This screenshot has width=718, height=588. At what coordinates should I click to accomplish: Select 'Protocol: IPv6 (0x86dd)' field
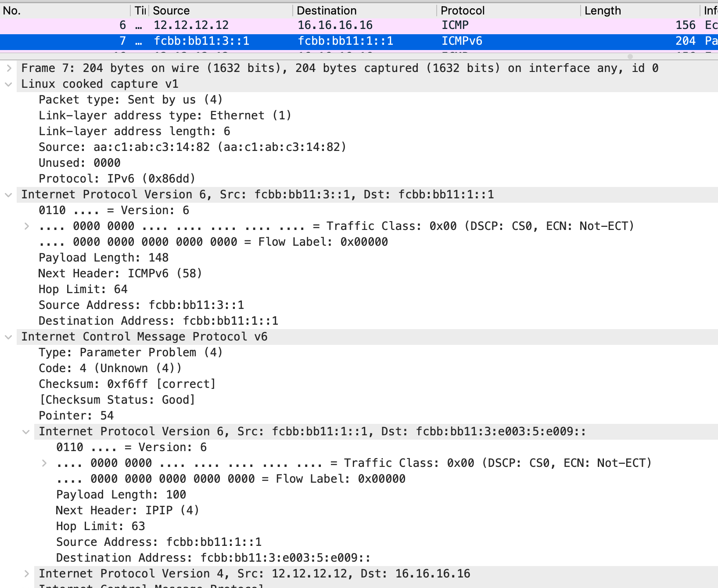pos(117,179)
